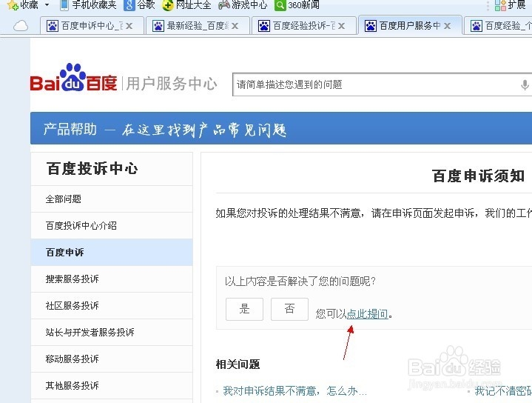The height and width of the screenshot is (403, 532).
Task: Click the 百度申诉须知 heading
Action: (479, 176)
